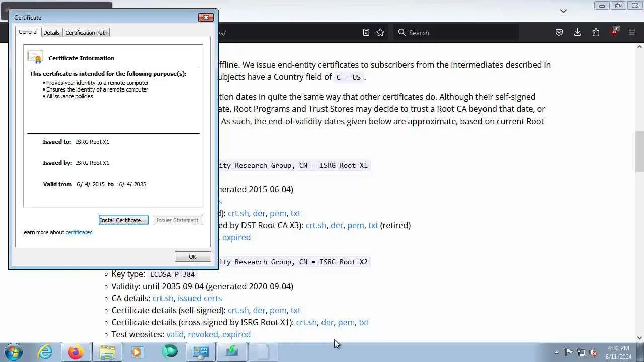Viewport: 644px width, 362px height.
Task: Open crt.sh link in the CA details row
Action: pyautogui.click(x=163, y=298)
